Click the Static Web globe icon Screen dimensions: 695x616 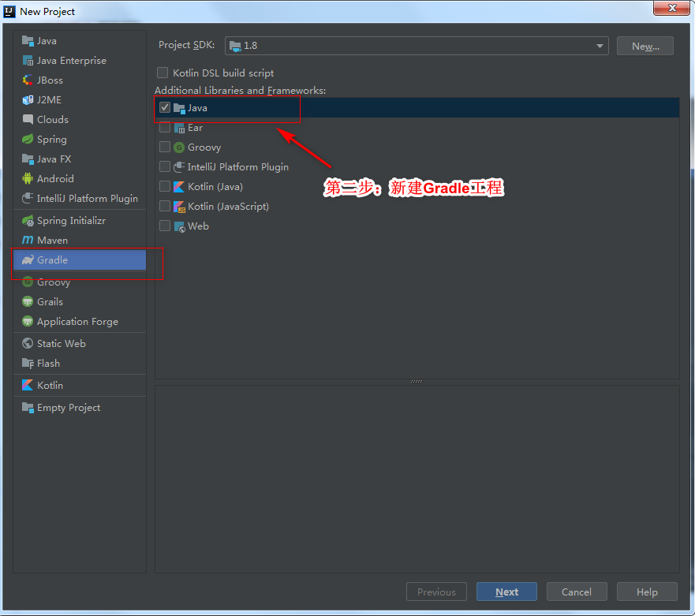tap(28, 343)
